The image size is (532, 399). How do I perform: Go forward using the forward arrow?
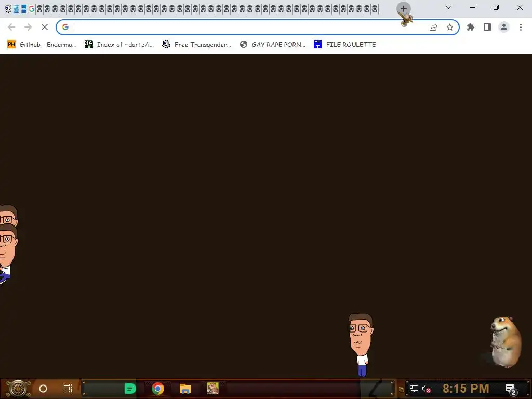coord(28,27)
